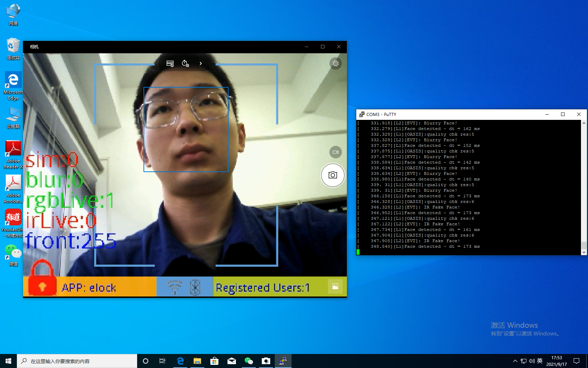588x368 pixels.
Task: Take a photo with shutter button
Action: pyautogui.click(x=333, y=175)
